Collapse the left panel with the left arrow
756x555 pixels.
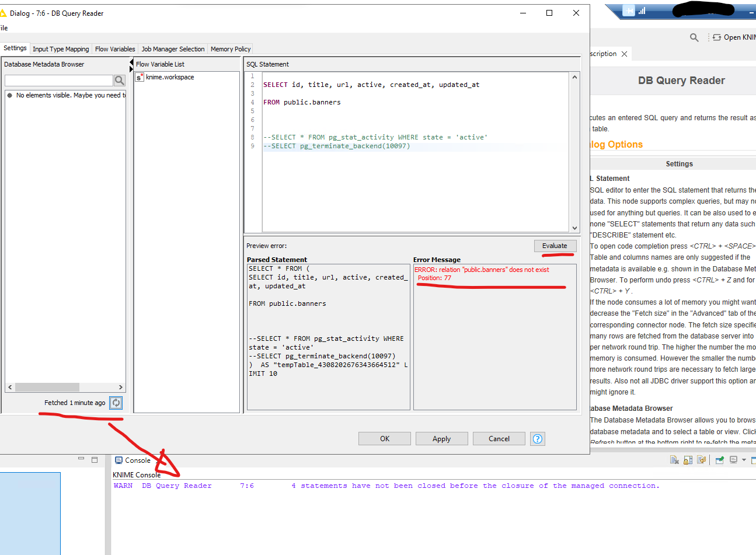tap(131, 62)
